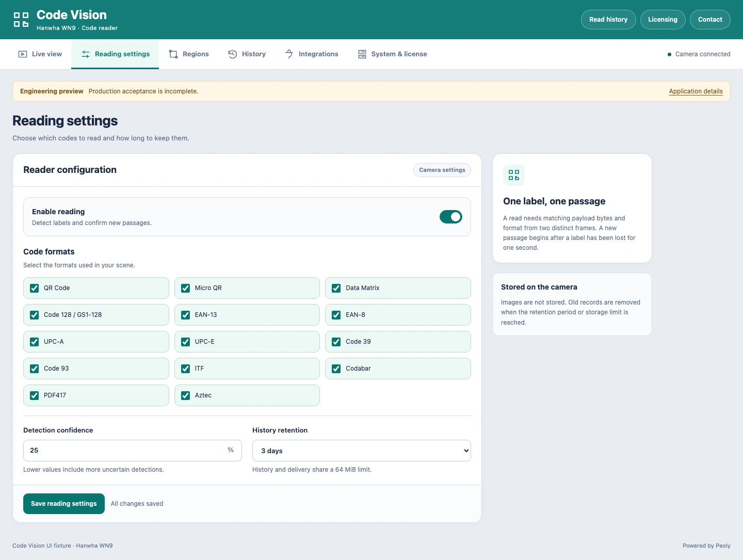The height and width of the screenshot is (560, 743).
Task: Go to the History tab
Action: [x=247, y=54]
